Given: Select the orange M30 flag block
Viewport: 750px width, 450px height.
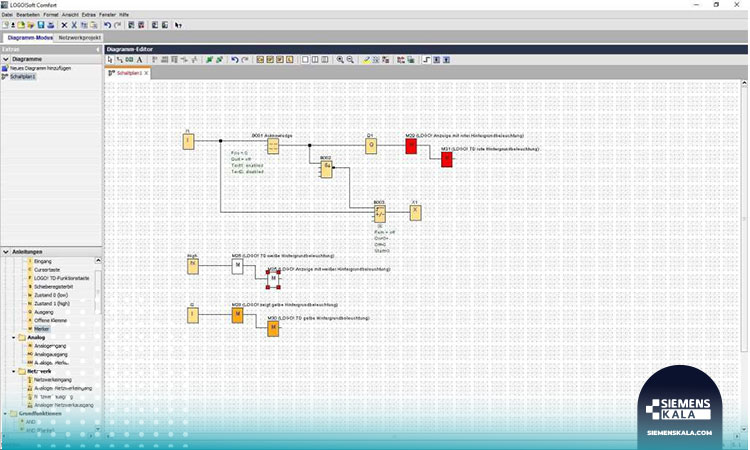Looking at the screenshot, I should pos(273,329).
